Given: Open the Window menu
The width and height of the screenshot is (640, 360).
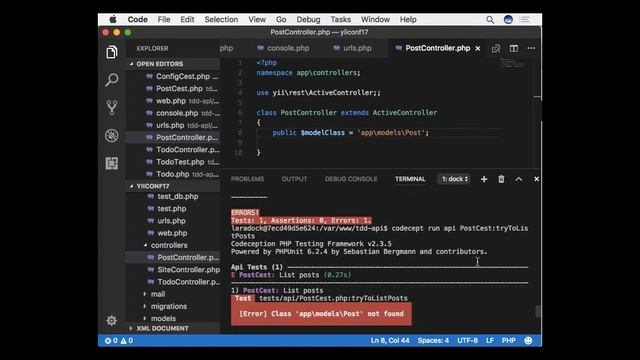Looking at the screenshot, I should (x=375, y=19).
